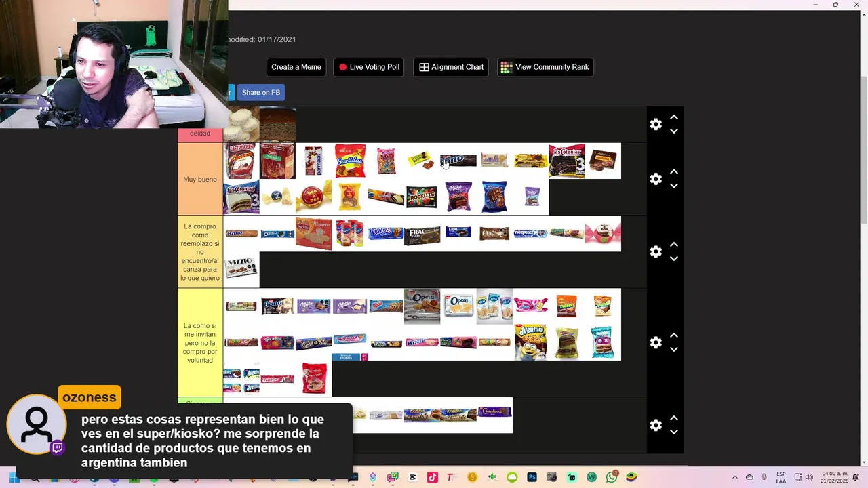868x488 pixels.
Task: Open the Windows Start menu
Action: pyautogui.click(x=14, y=478)
